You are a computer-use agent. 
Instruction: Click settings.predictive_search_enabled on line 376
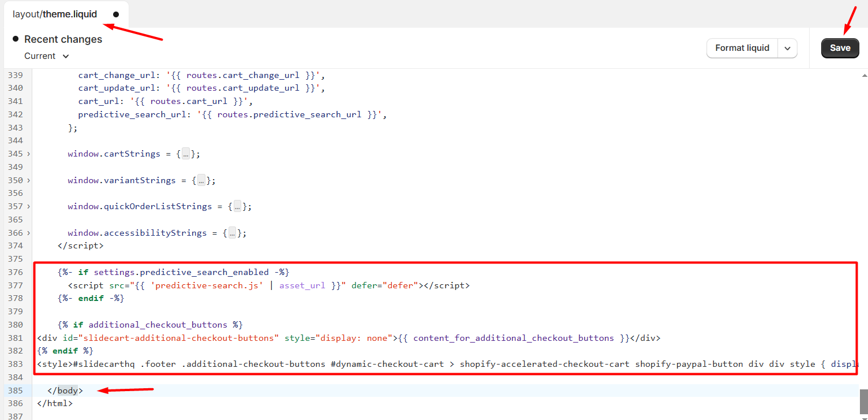(181, 272)
